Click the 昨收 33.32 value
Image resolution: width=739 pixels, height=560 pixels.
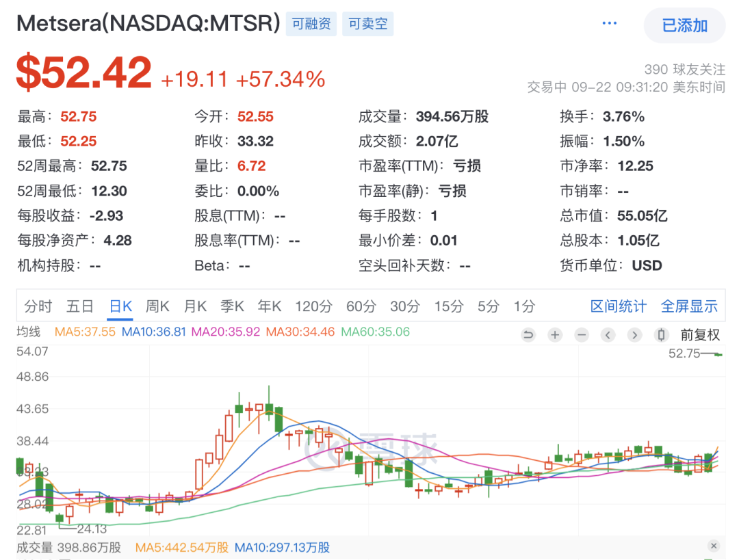coord(255,141)
